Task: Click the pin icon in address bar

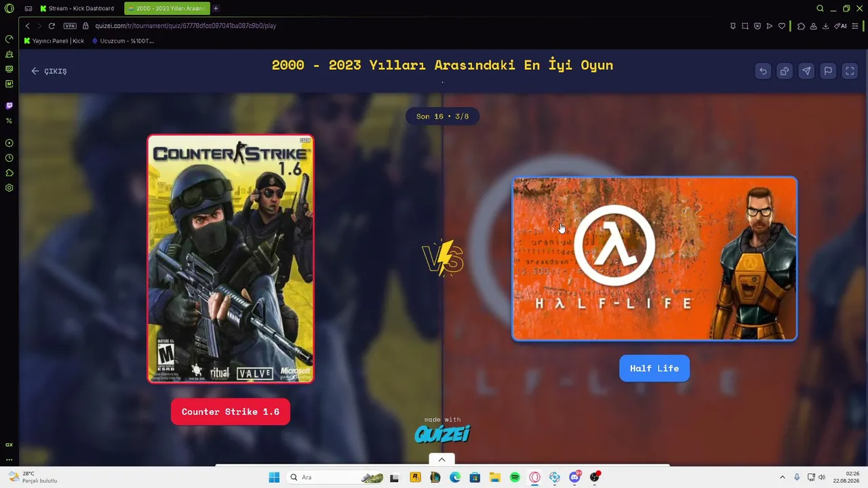Action: tap(733, 26)
